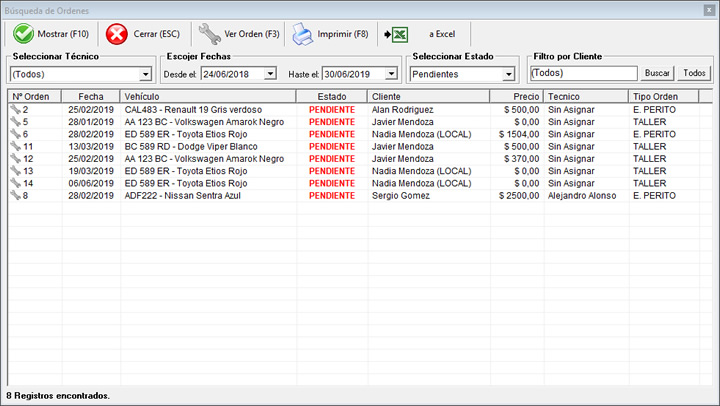Open the Seleccionar Técnico dropdown arrow
The width and height of the screenshot is (720, 406).
point(145,74)
